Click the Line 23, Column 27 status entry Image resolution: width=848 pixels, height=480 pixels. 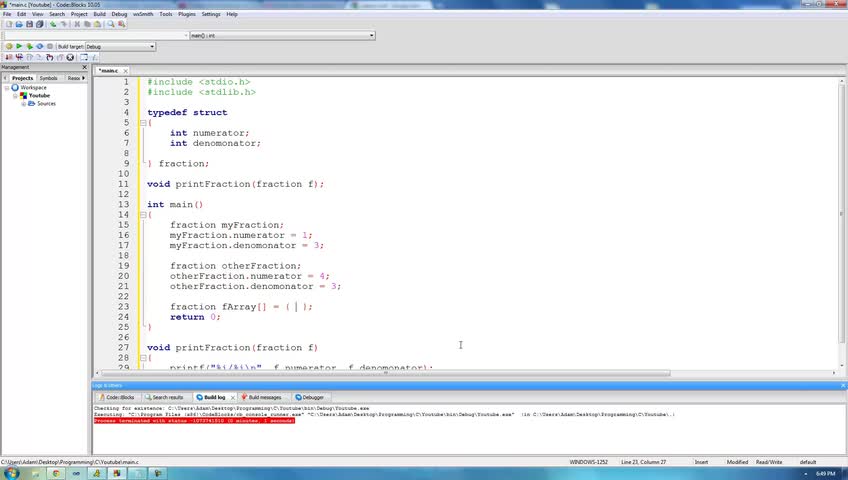coord(644,462)
